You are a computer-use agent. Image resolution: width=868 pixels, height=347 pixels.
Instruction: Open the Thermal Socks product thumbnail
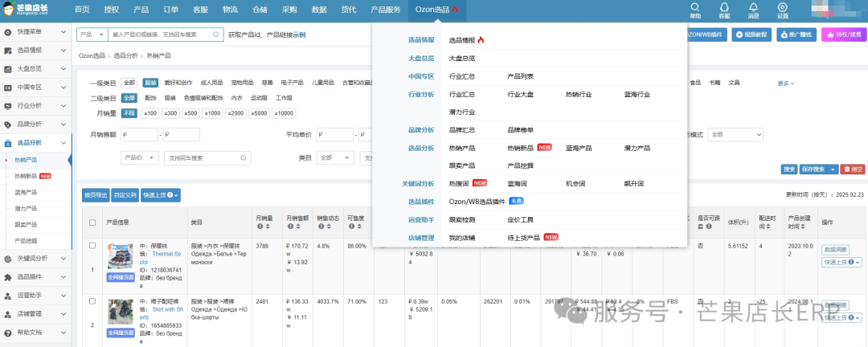120,256
